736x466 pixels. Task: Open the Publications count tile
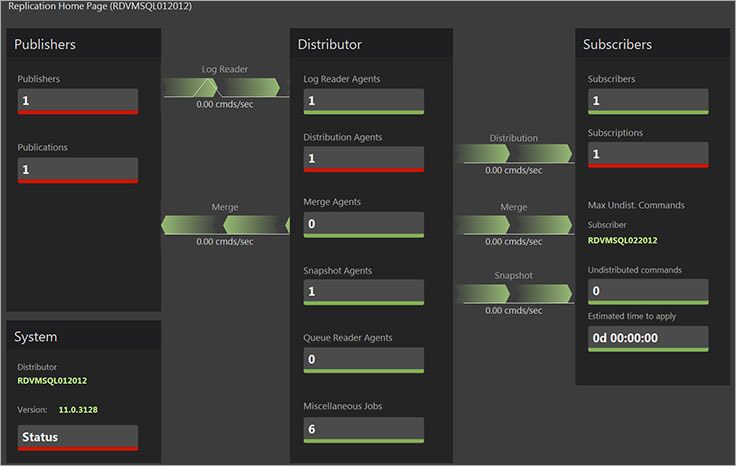point(78,170)
